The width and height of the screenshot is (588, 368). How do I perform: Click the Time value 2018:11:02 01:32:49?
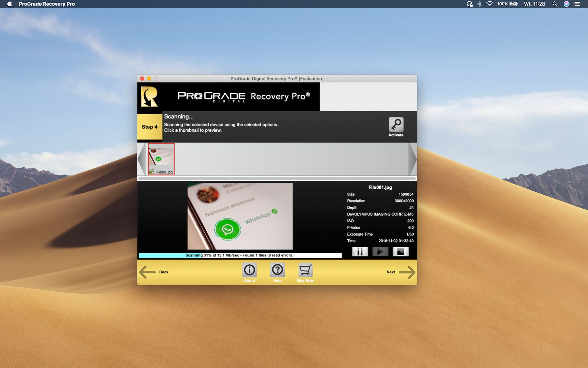pos(396,241)
